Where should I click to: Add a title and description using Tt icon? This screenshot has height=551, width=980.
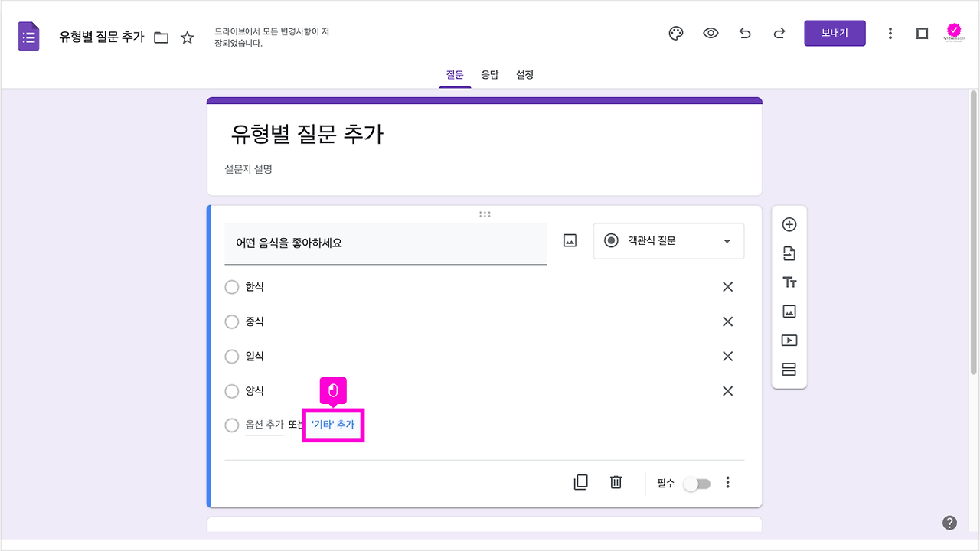789,282
